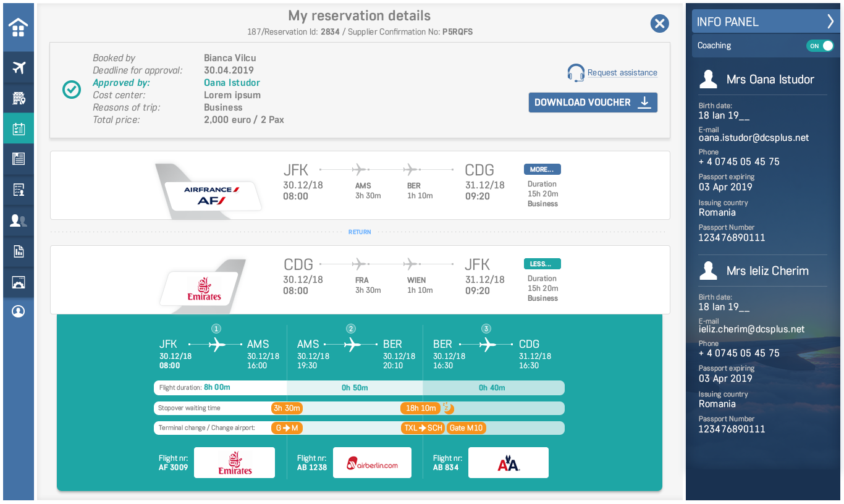Viewport: 844px width, 504px height.
Task: Open the hotels sidebar icon
Action: coord(19,98)
